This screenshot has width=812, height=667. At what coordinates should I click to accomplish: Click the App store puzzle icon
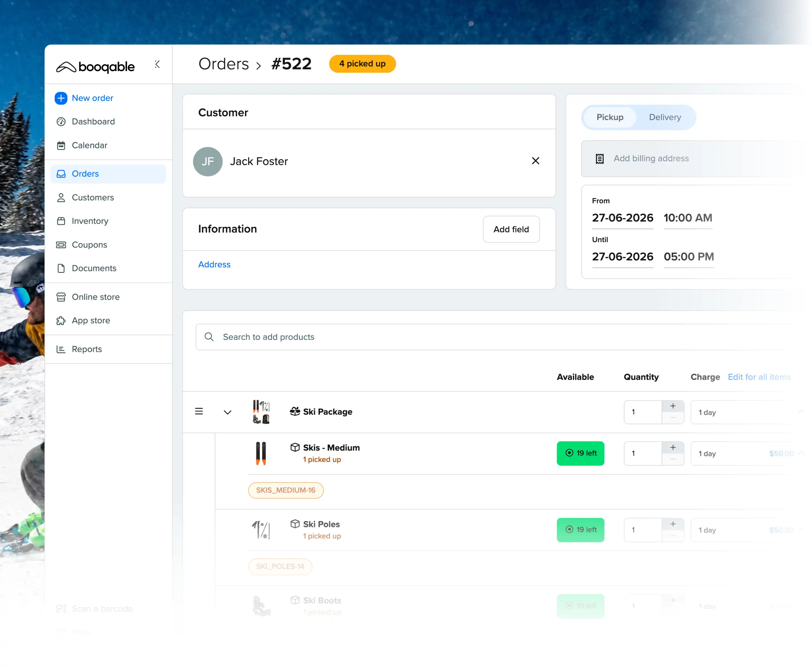61,321
